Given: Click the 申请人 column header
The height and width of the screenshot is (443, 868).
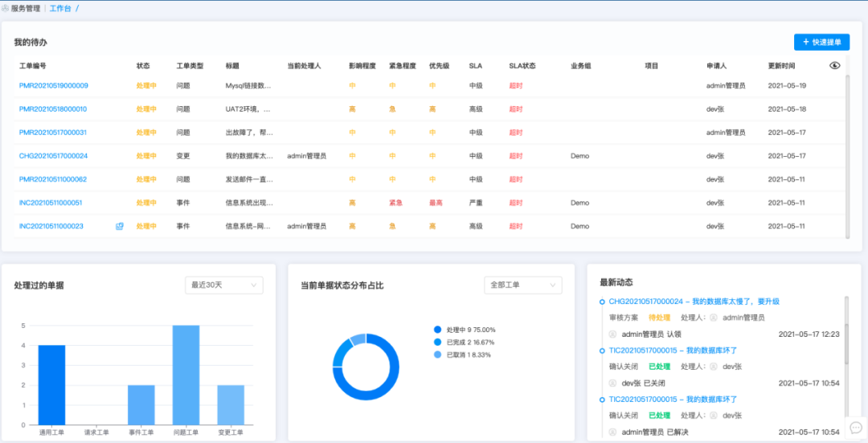Looking at the screenshot, I should click(x=717, y=66).
